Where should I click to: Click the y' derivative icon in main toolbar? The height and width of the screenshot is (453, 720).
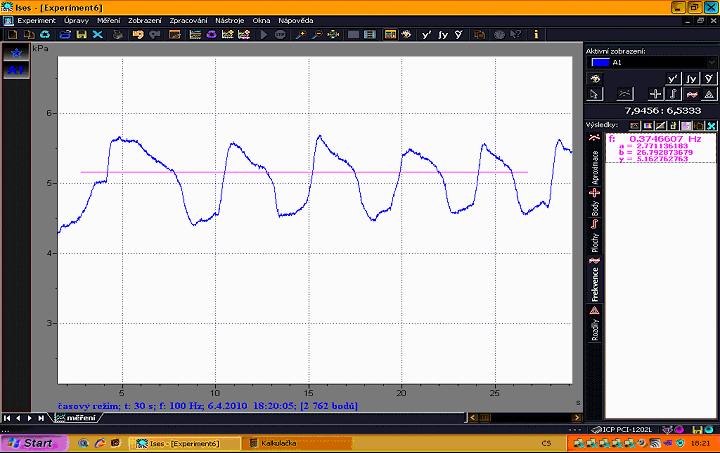427,34
